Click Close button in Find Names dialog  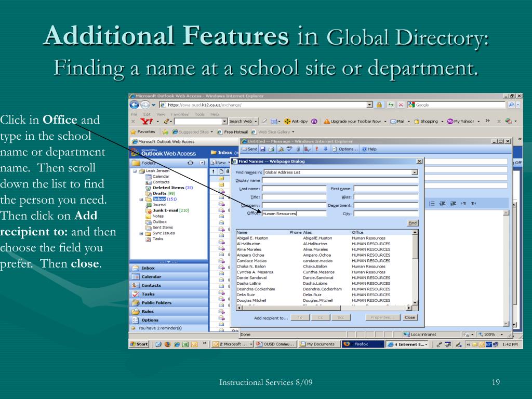[x=410, y=317]
